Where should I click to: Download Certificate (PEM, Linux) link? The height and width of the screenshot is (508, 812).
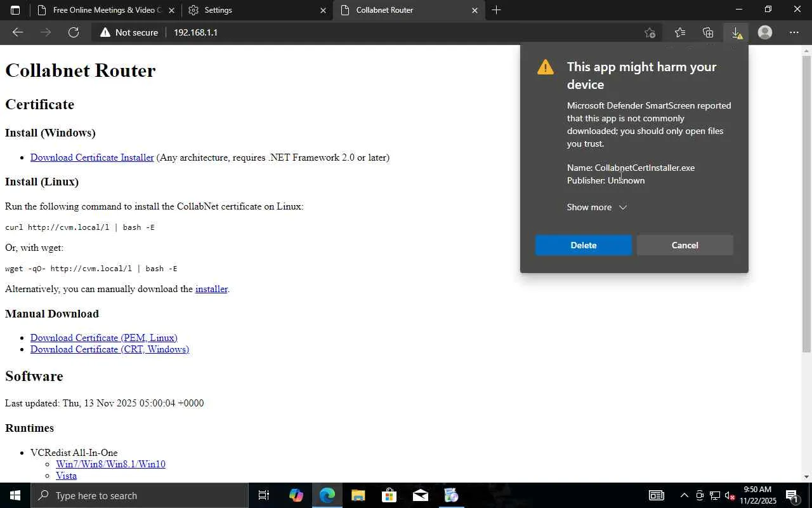104,338
